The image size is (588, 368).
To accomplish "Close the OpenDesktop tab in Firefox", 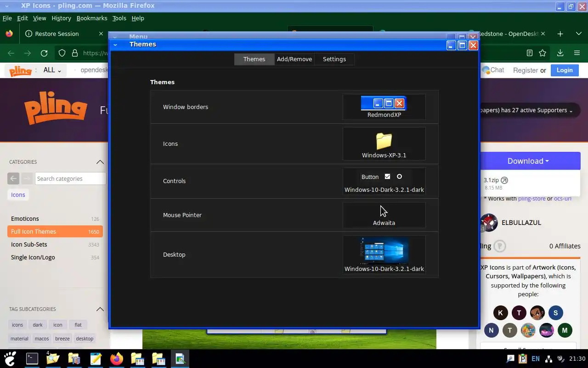I will (543, 34).
